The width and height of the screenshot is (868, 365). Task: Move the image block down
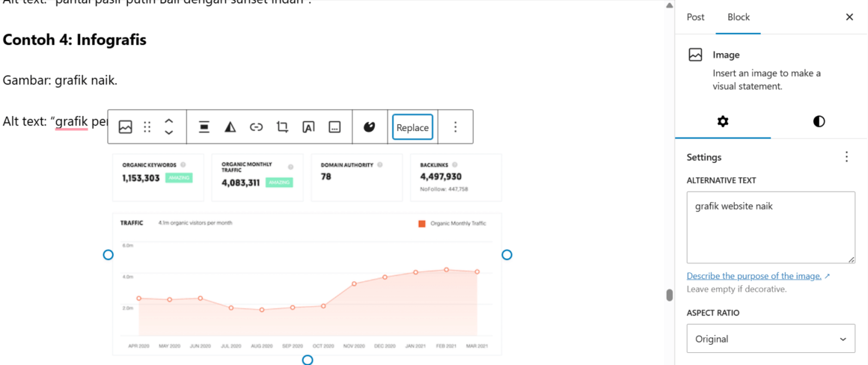point(169,133)
